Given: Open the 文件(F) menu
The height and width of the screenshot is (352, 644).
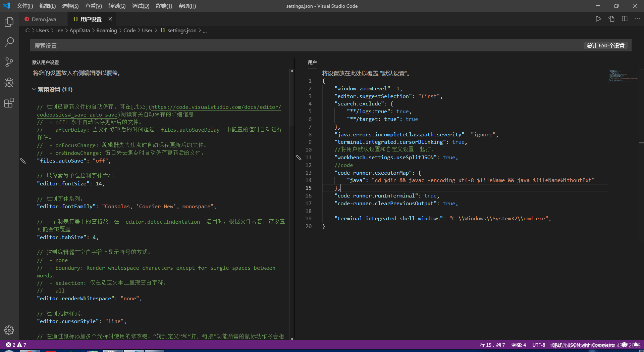Looking at the screenshot, I should coord(25,6).
